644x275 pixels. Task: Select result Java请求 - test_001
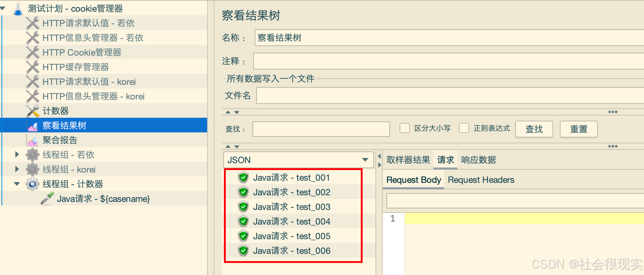[292, 177]
